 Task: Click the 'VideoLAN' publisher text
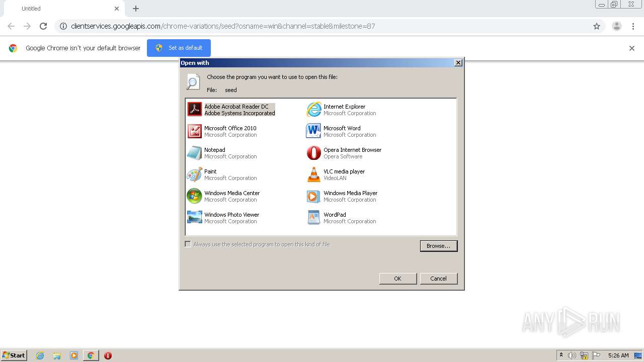coord(335,178)
